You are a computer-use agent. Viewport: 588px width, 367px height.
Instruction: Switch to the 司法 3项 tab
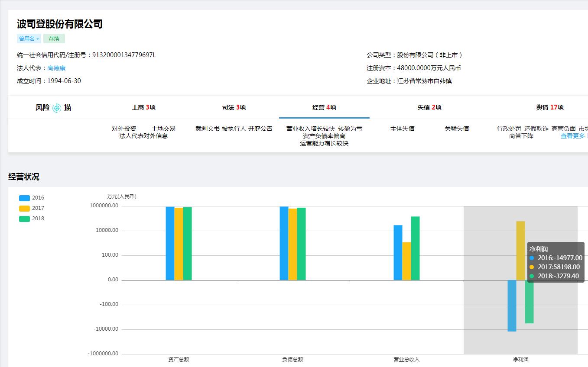point(234,107)
